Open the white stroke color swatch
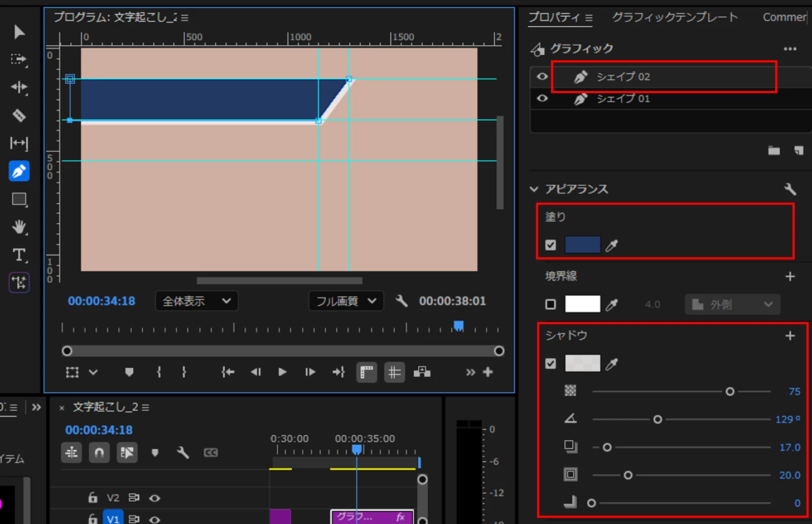The image size is (812, 524). click(583, 304)
